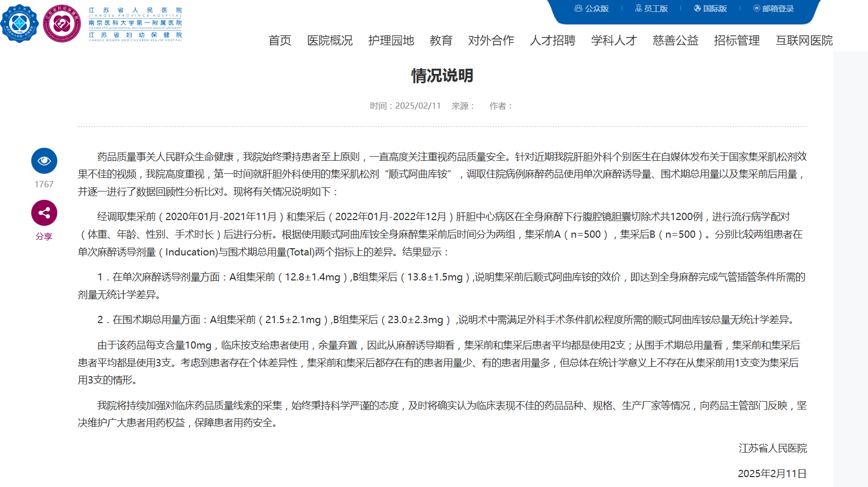Viewport: 868px width, 487px height.
Task: Open the 人才招聘 recruitment menu item
Action: [552, 40]
